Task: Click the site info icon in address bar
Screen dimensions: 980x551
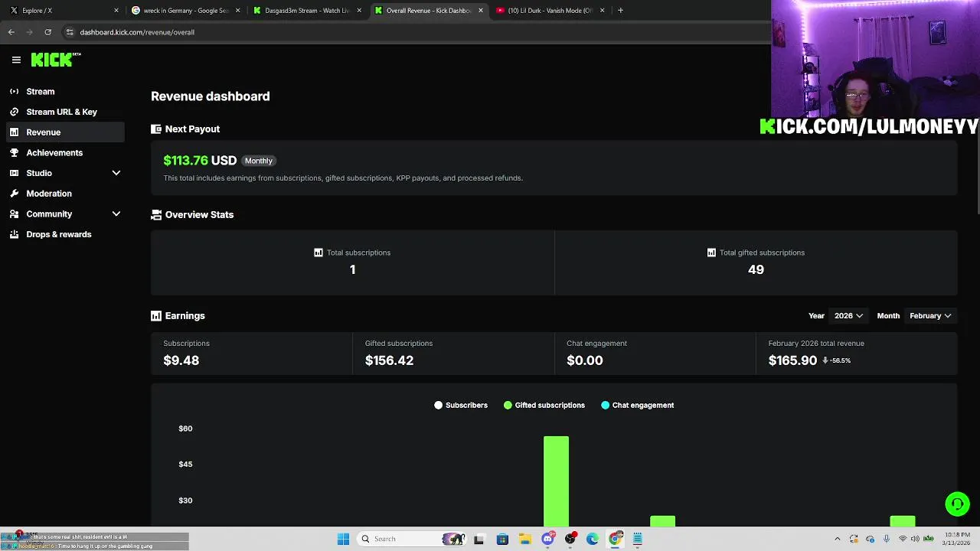Action: point(70,32)
